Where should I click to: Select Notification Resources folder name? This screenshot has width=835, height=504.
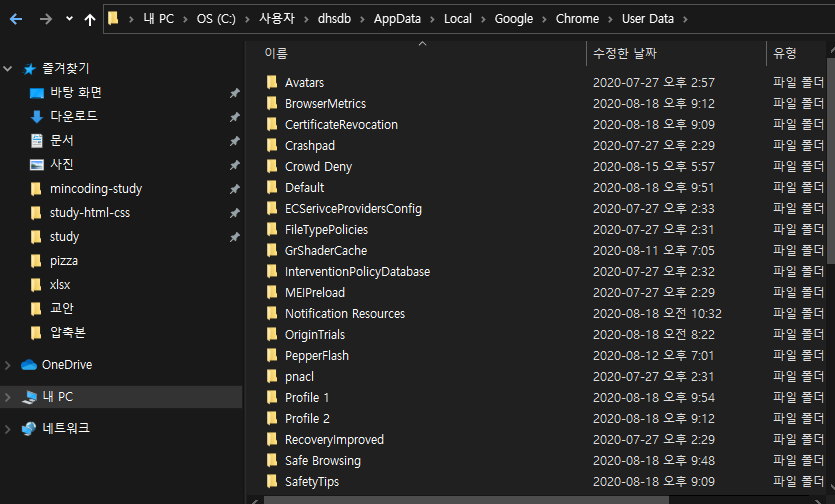[345, 314]
